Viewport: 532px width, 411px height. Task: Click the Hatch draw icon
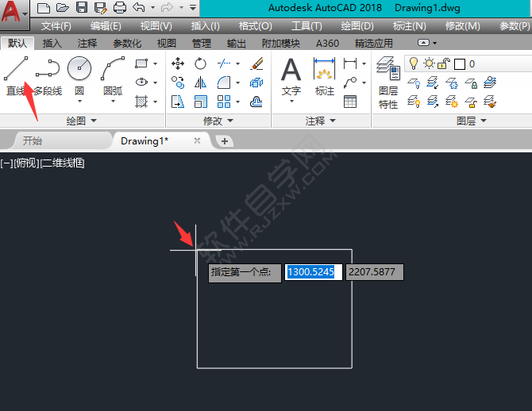[141, 102]
